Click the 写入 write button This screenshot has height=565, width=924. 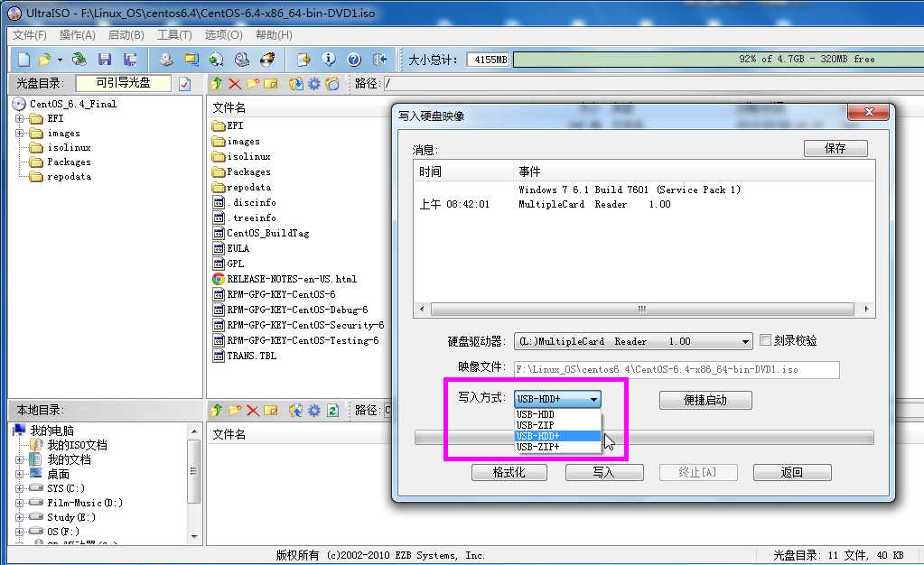(x=604, y=473)
